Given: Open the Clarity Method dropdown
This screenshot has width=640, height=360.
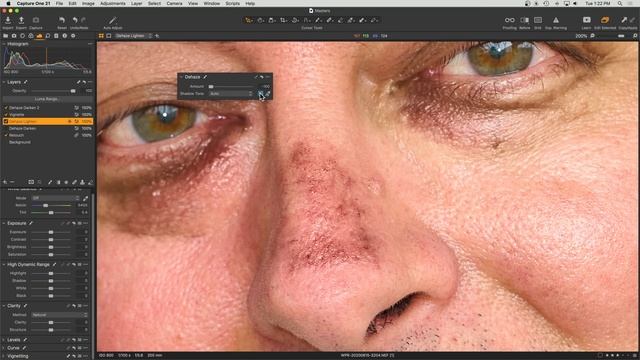Looking at the screenshot, I should pyautogui.click(x=60, y=315).
